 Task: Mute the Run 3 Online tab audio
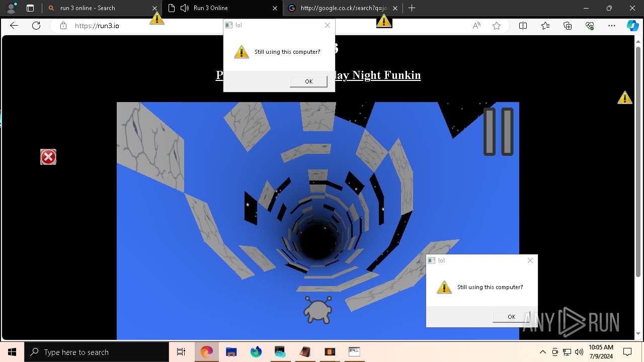pos(185,8)
